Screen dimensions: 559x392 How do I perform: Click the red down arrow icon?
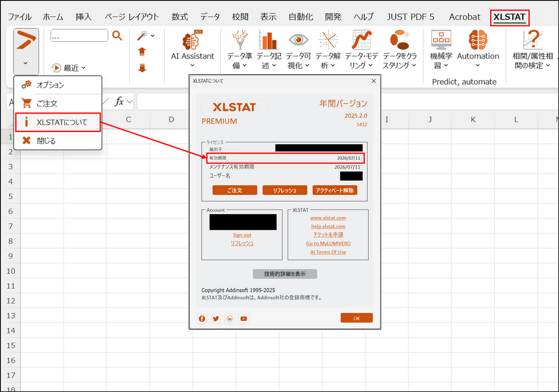(x=142, y=68)
